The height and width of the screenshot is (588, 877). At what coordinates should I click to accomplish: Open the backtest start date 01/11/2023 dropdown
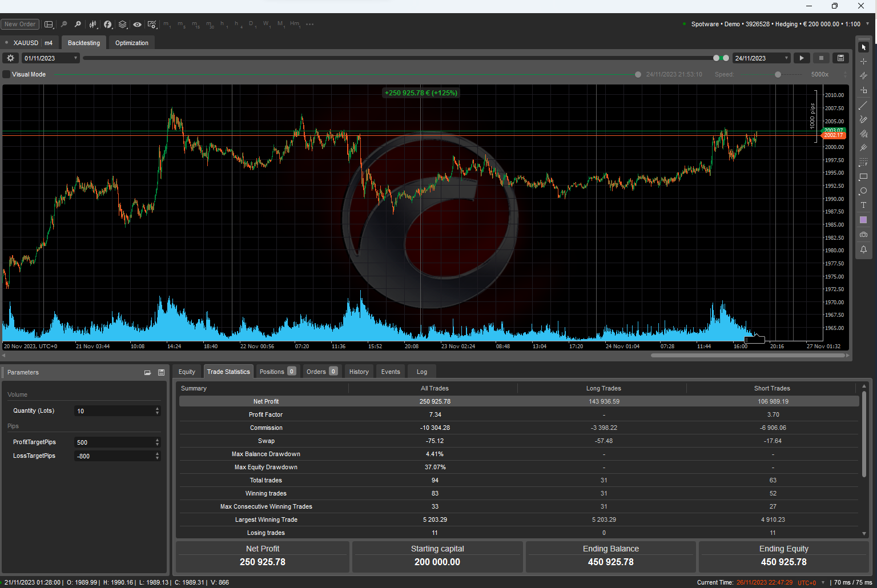point(51,58)
